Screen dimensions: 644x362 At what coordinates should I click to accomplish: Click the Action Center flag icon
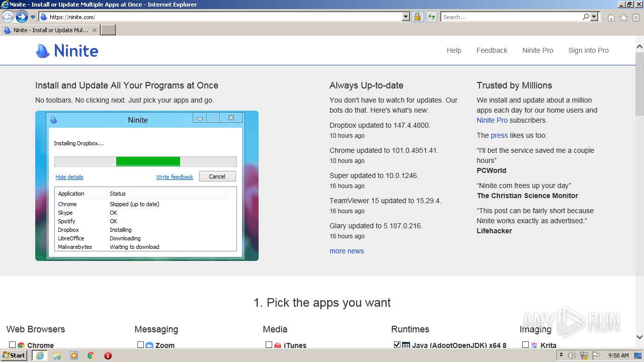click(596, 355)
